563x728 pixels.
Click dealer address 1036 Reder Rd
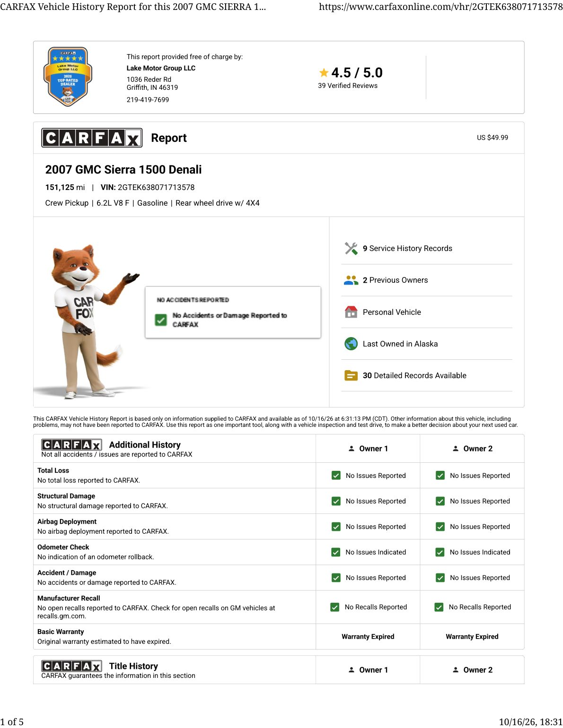pyautogui.click(x=149, y=79)
